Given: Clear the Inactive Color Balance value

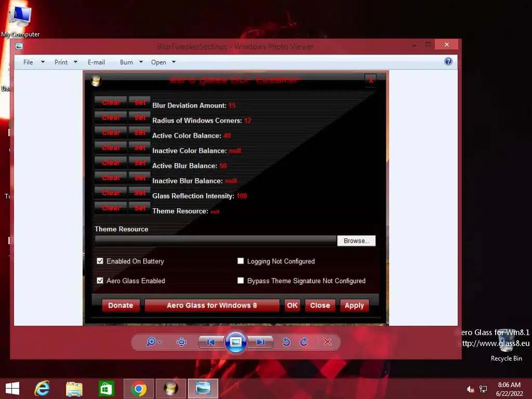Looking at the screenshot, I should (x=111, y=148).
